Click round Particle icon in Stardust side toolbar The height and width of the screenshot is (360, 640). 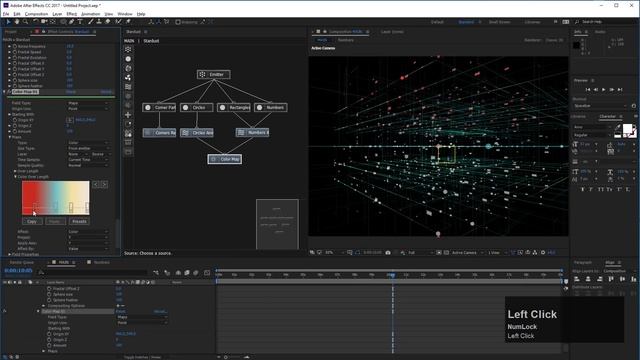128,59
